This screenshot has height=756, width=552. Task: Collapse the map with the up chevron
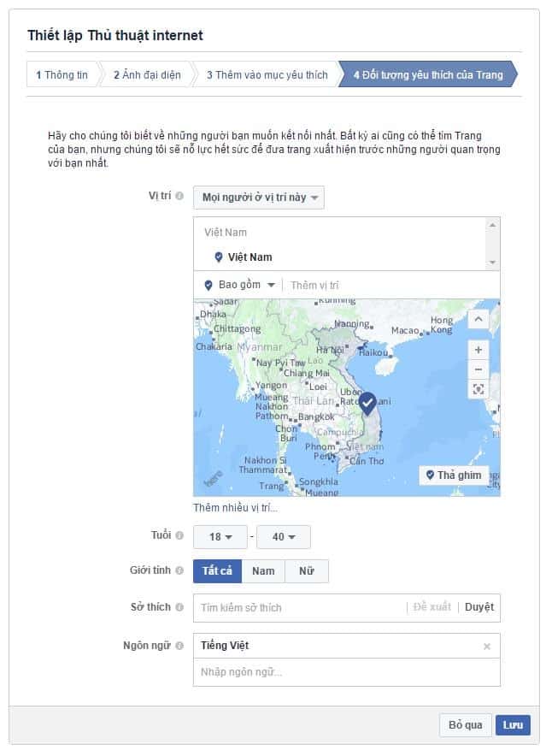[478, 319]
